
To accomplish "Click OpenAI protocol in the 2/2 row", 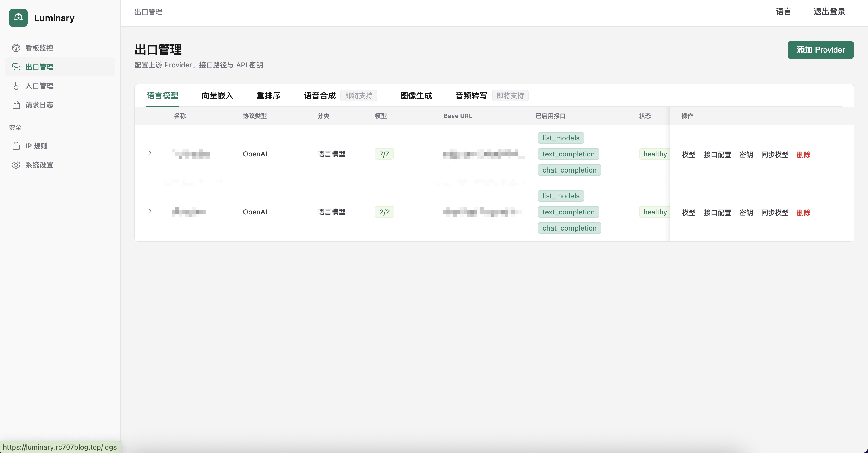I will coord(255,212).
